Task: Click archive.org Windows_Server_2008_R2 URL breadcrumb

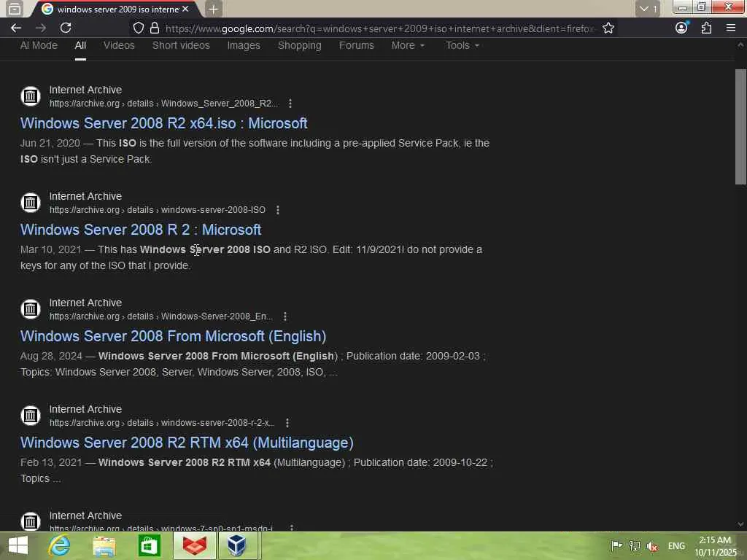Action: click(163, 104)
